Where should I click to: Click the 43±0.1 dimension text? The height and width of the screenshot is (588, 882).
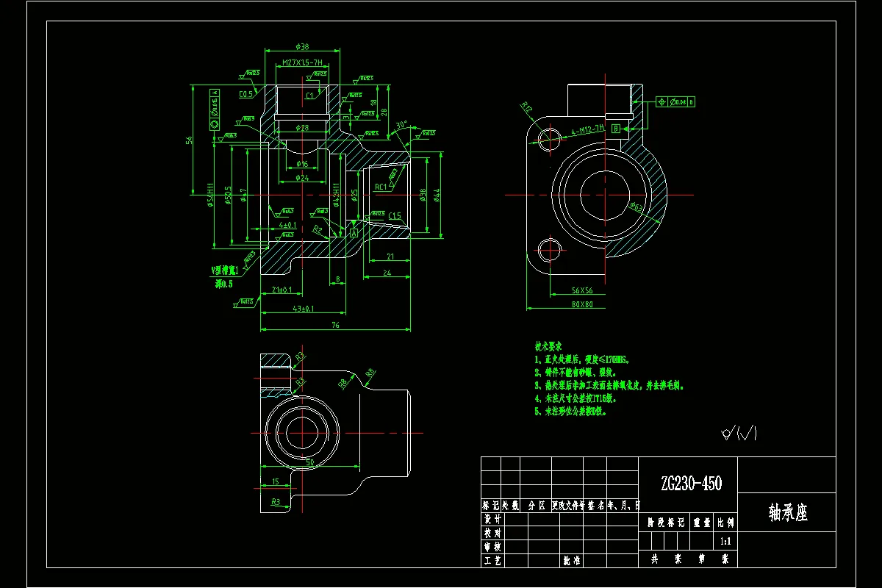coord(302,309)
